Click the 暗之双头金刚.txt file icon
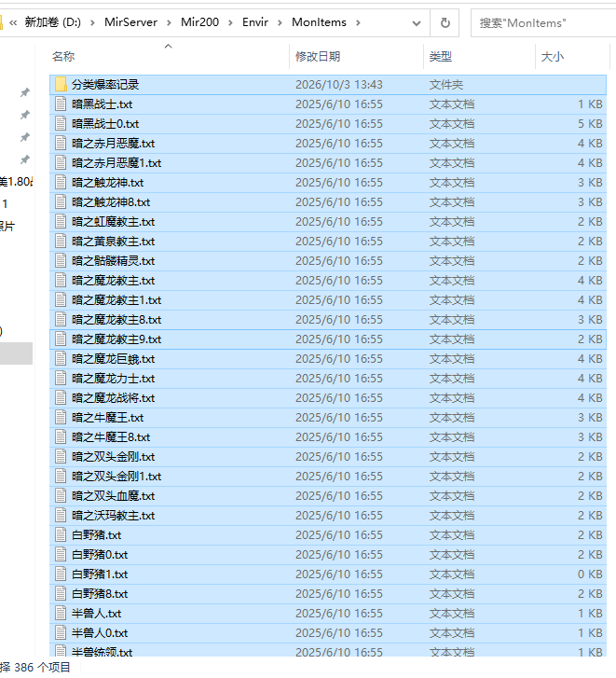 [61, 457]
